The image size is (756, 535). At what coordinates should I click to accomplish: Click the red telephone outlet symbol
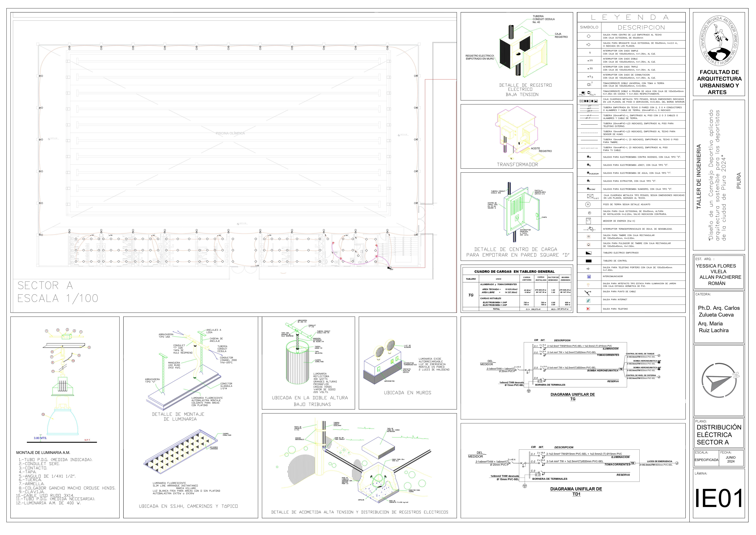click(x=588, y=309)
